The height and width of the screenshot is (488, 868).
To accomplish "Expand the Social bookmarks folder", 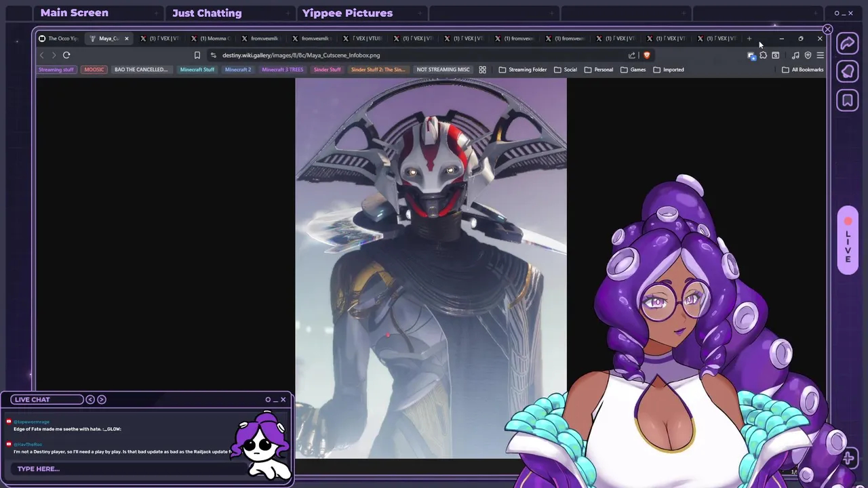I will [x=566, y=70].
